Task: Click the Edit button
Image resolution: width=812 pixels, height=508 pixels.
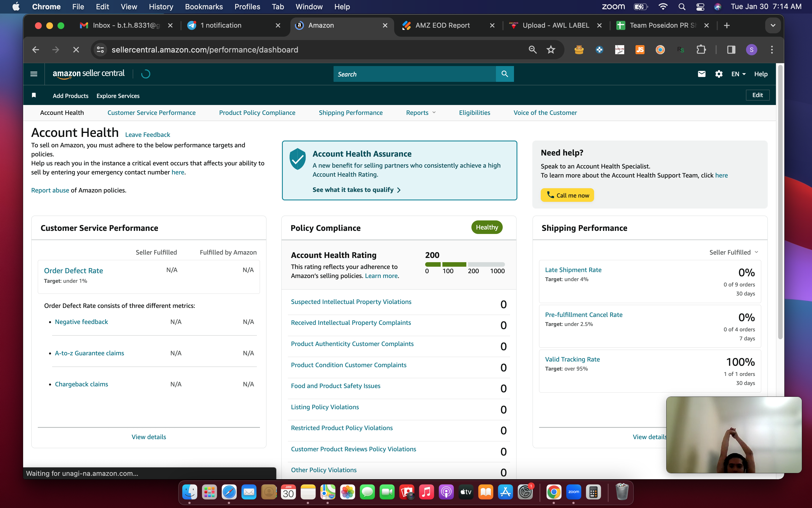Action: (757, 95)
